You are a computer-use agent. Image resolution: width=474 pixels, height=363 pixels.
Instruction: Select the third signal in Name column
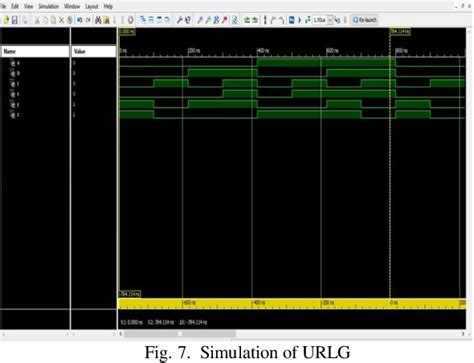[15, 83]
